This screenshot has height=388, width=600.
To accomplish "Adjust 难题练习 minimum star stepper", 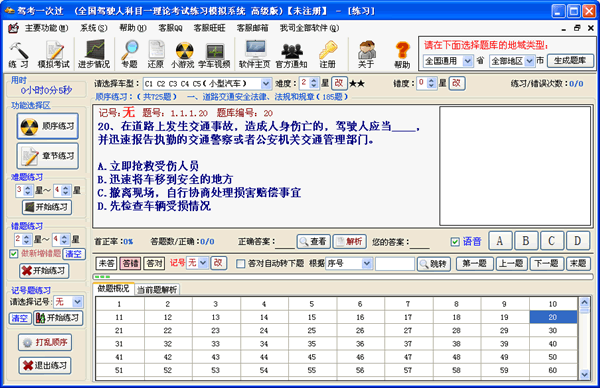I will (28, 190).
